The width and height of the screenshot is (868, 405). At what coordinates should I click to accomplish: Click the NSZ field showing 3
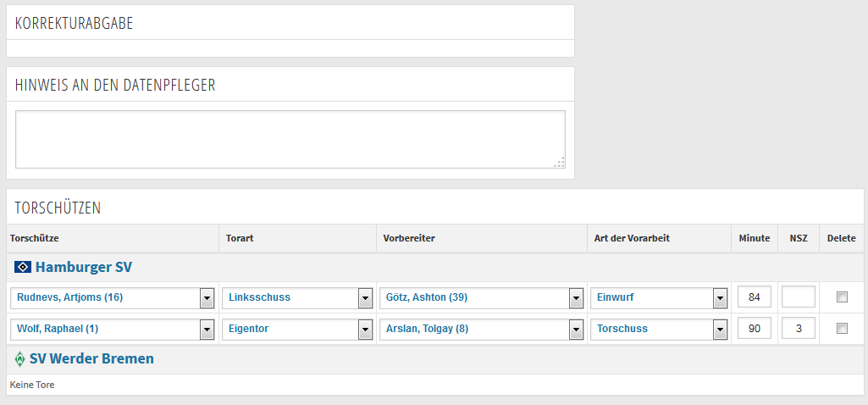tap(799, 328)
